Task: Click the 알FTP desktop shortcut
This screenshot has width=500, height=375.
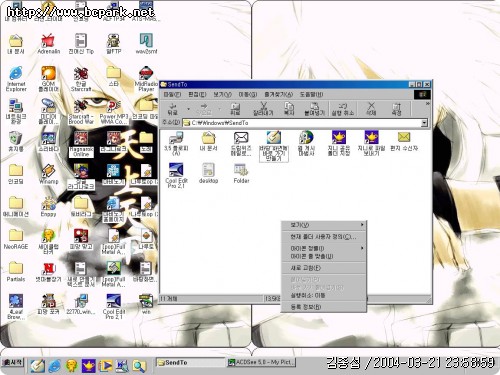Action: 114,44
